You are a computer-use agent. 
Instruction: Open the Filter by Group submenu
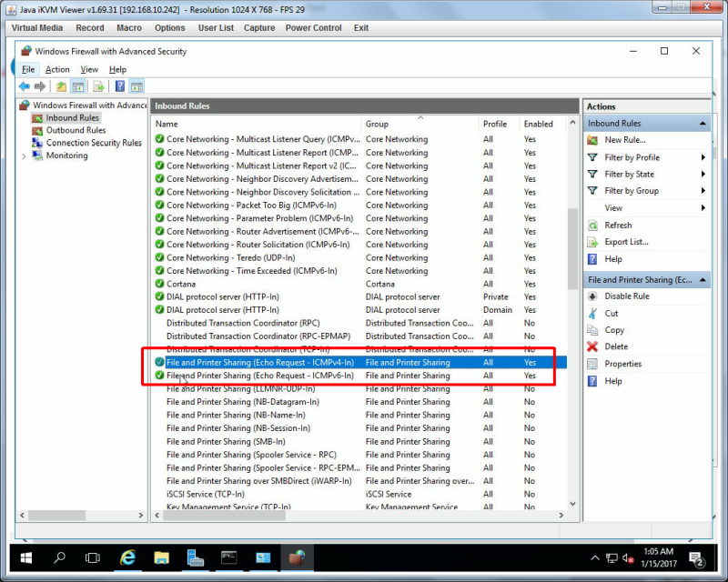click(646, 191)
